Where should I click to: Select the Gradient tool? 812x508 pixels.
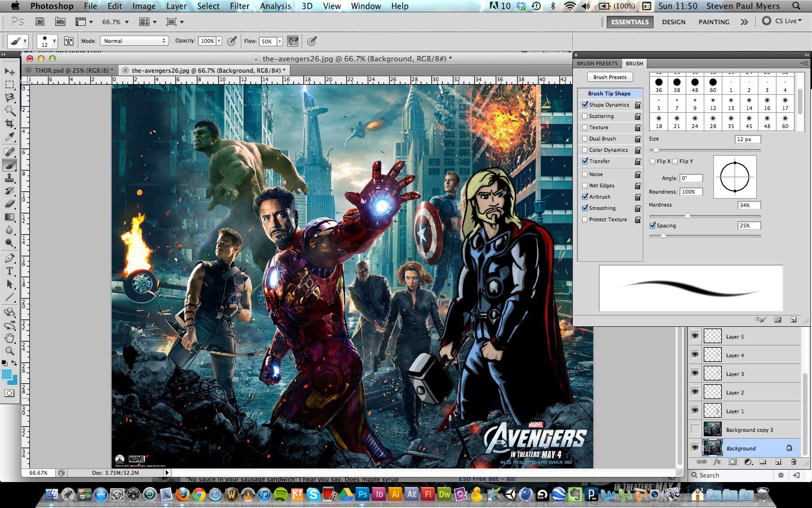pos(10,217)
